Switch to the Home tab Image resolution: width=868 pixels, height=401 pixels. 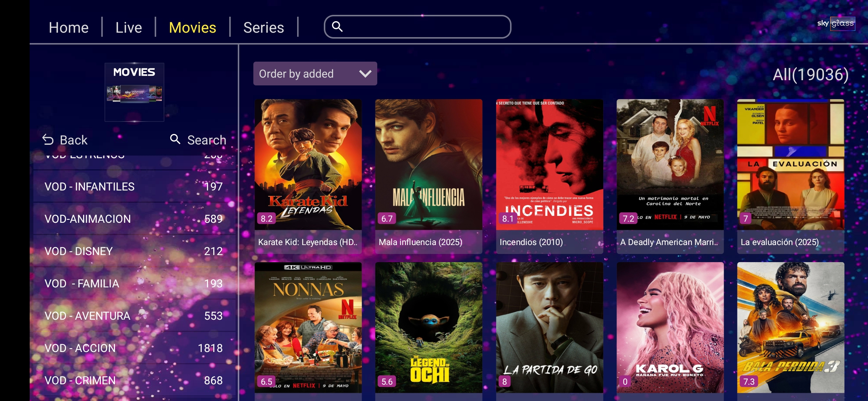(69, 27)
